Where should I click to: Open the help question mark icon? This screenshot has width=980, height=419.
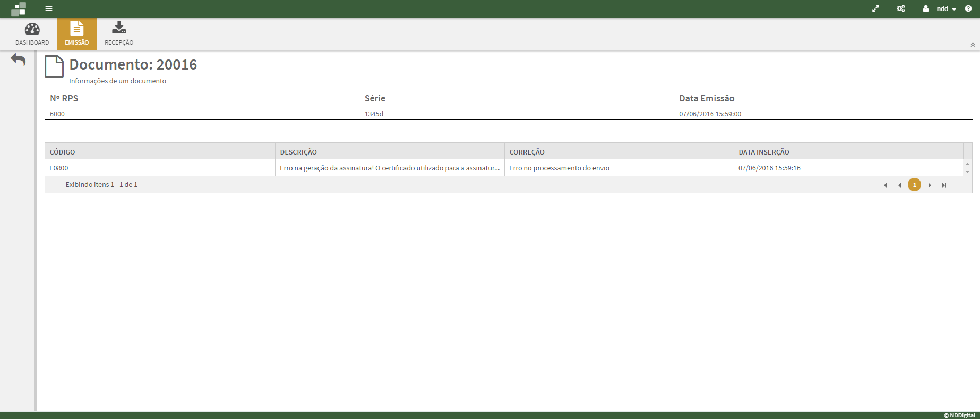(x=968, y=8)
